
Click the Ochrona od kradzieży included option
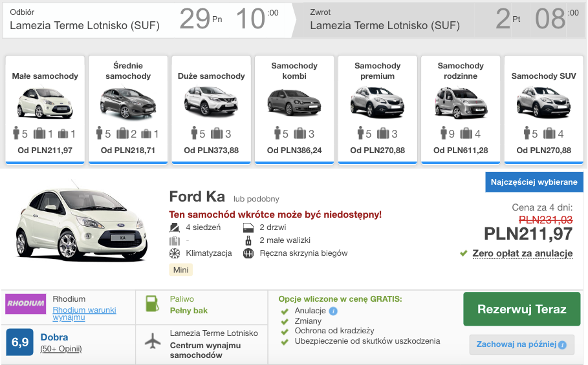pos(334,331)
